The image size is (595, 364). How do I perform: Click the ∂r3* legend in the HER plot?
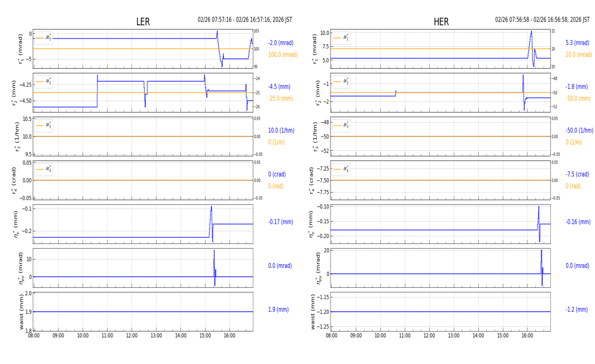click(341, 126)
